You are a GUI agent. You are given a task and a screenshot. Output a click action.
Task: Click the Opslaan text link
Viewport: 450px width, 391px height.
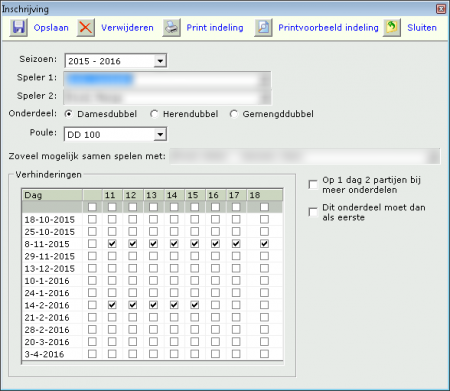[x=51, y=28]
